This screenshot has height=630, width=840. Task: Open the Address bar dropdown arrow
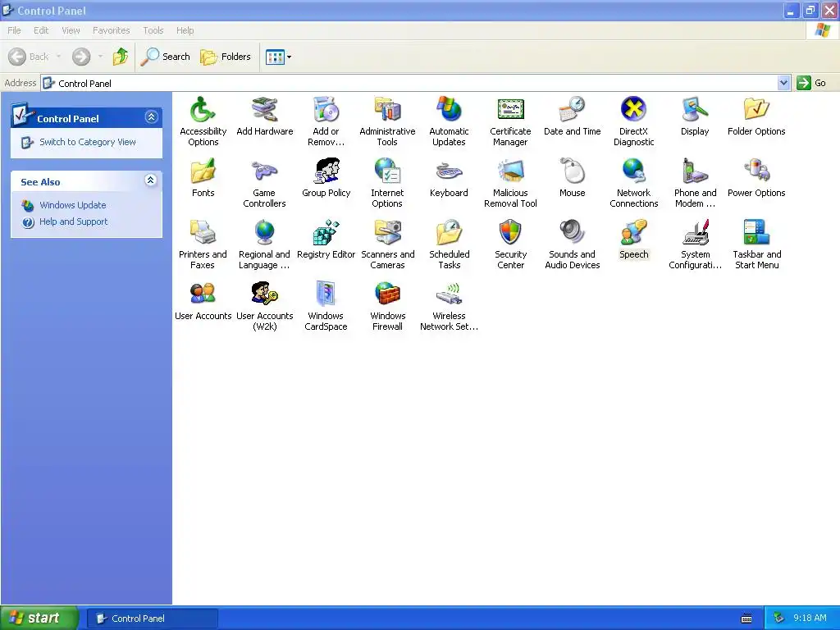783,83
